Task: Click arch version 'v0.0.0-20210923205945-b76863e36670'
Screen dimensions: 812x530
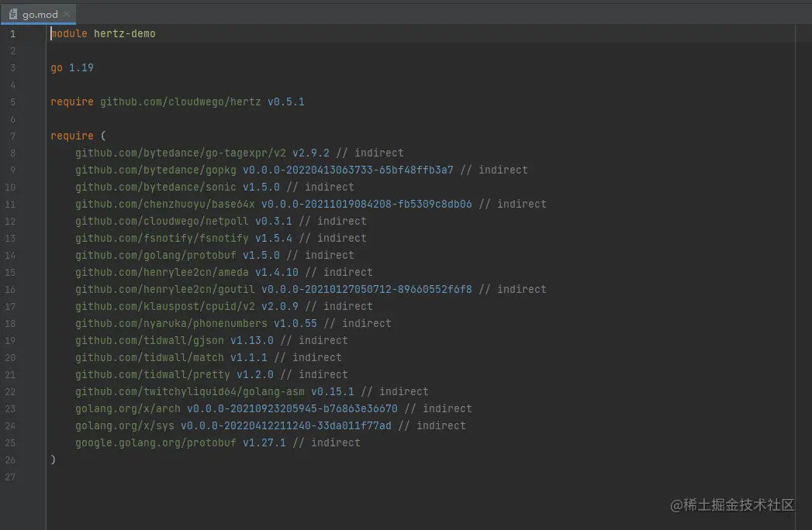Action: tap(292, 409)
